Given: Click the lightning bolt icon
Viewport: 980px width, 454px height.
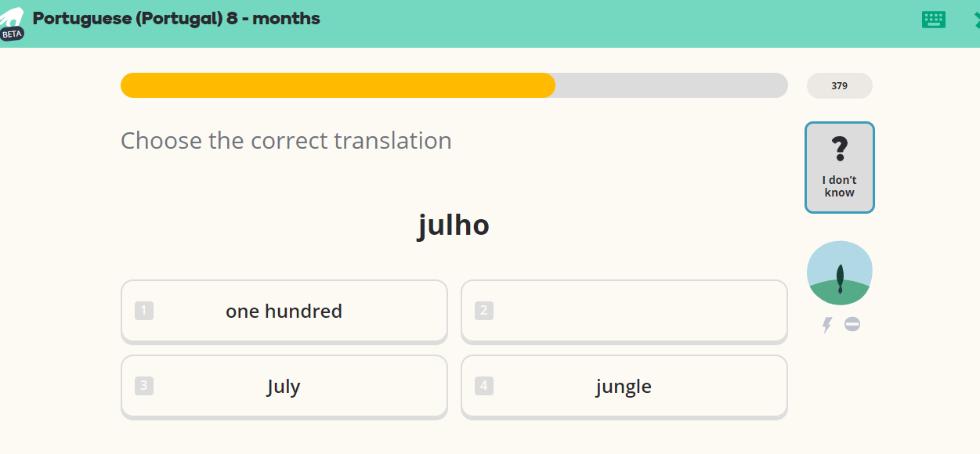Looking at the screenshot, I should coord(826,325).
